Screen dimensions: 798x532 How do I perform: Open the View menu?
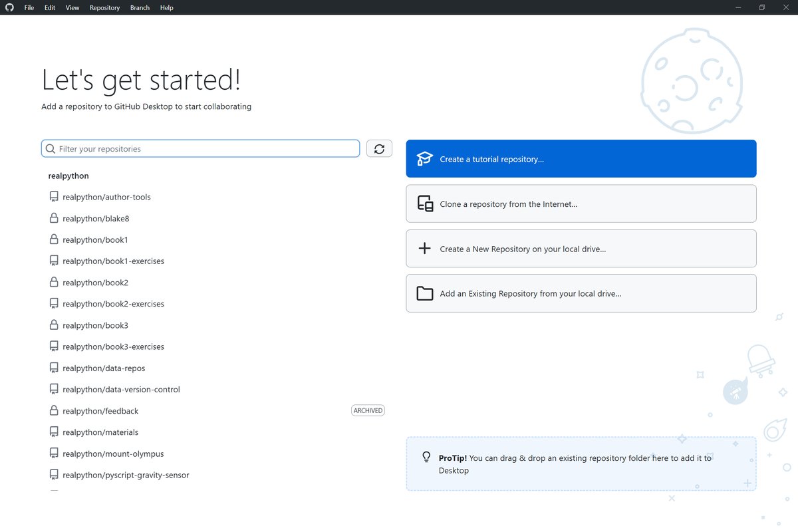(x=72, y=7)
